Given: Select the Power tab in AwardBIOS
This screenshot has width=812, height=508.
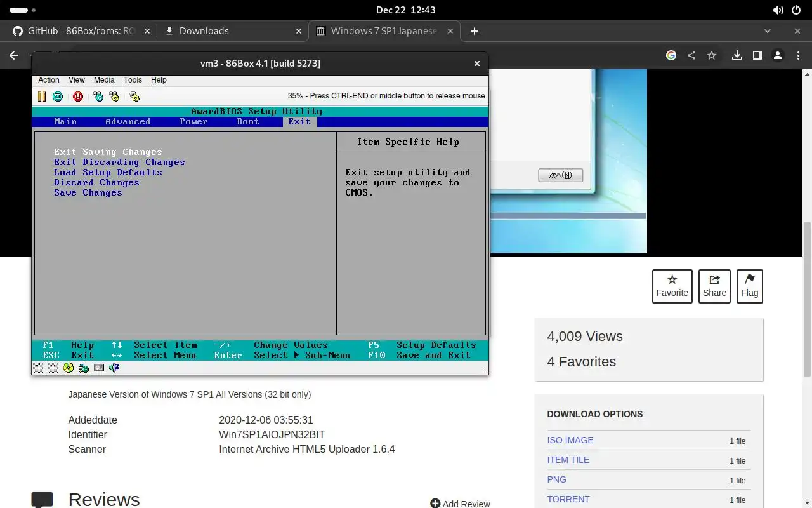Looking at the screenshot, I should (x=194, y=122).
